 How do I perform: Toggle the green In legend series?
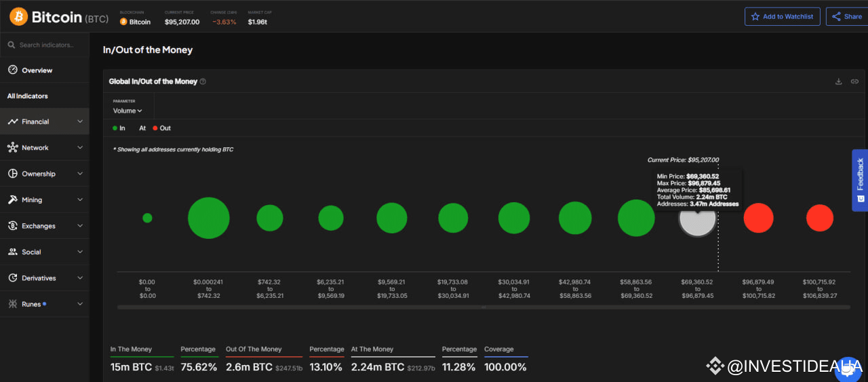(x=119, y=128)
